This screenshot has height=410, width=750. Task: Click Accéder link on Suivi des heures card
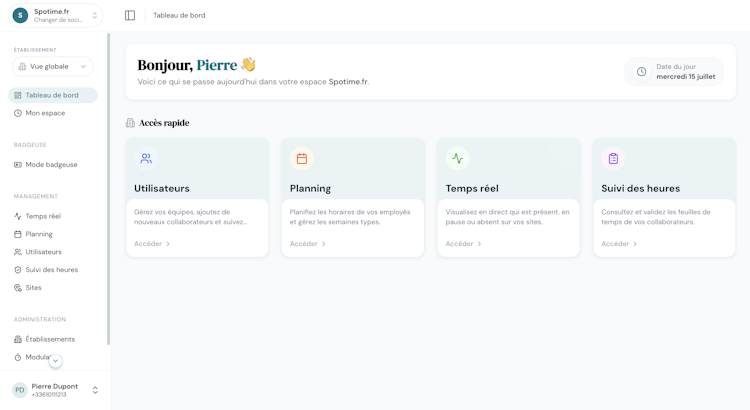coord(619,244)
